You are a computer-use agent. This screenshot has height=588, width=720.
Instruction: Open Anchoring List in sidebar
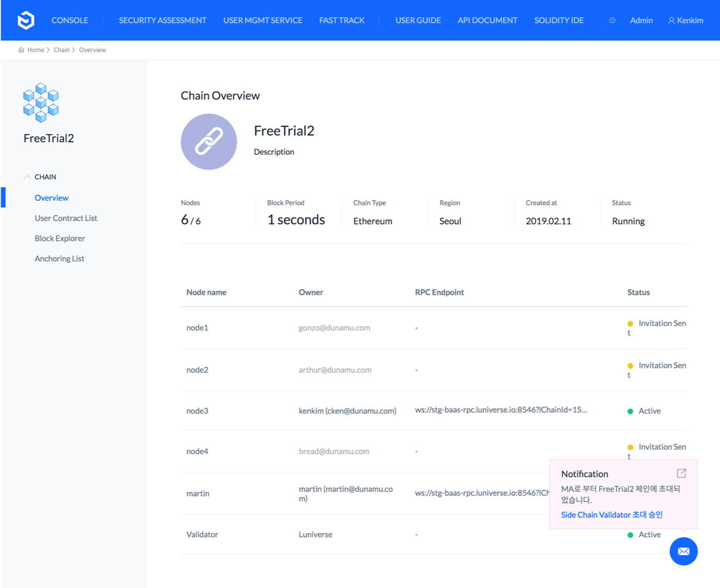pyautogui.click(x=59, y=259)
